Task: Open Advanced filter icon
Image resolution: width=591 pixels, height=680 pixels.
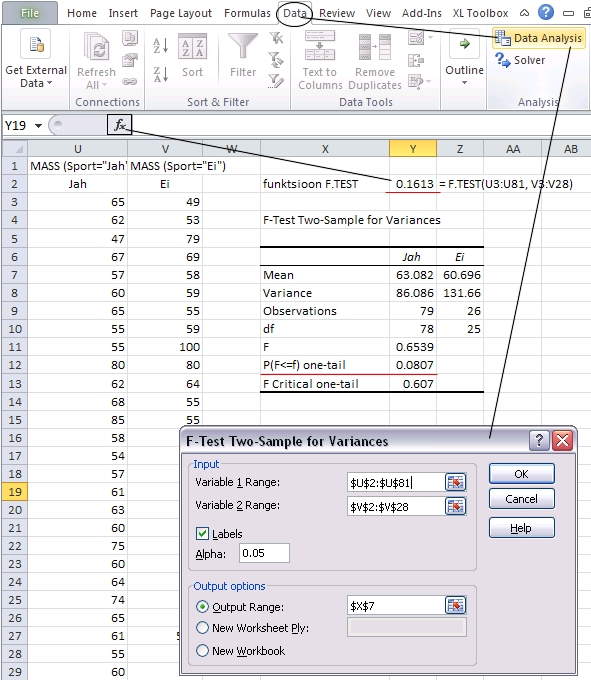Action: (276, 81)
